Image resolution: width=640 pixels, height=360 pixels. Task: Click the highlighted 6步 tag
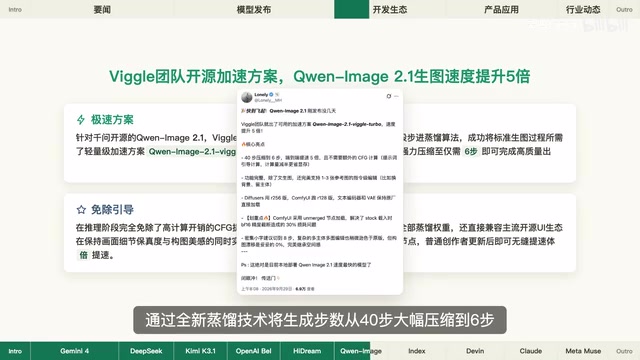[x=471, y=151]
